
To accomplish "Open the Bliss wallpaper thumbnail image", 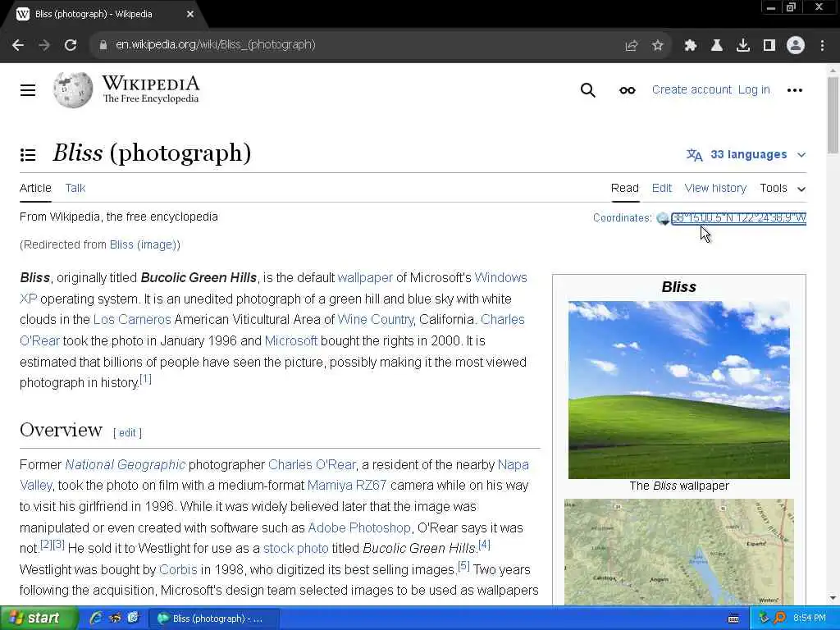I will point(678,390).
